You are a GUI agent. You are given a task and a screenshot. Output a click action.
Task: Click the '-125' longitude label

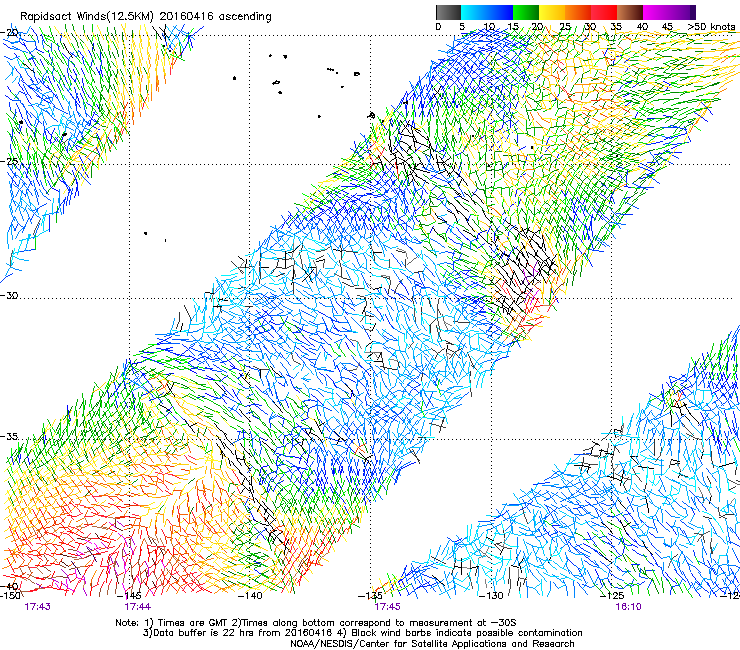pos(612,596)
